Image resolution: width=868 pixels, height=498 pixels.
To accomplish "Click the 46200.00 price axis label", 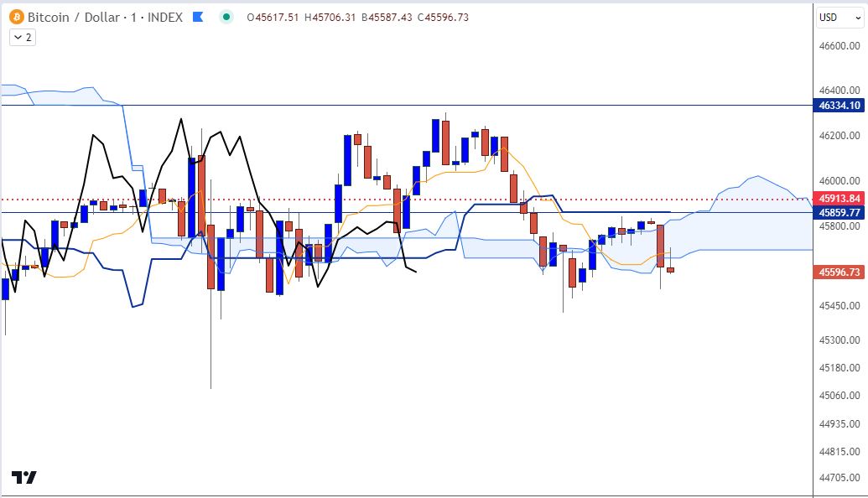I will [x=839, y=136].
